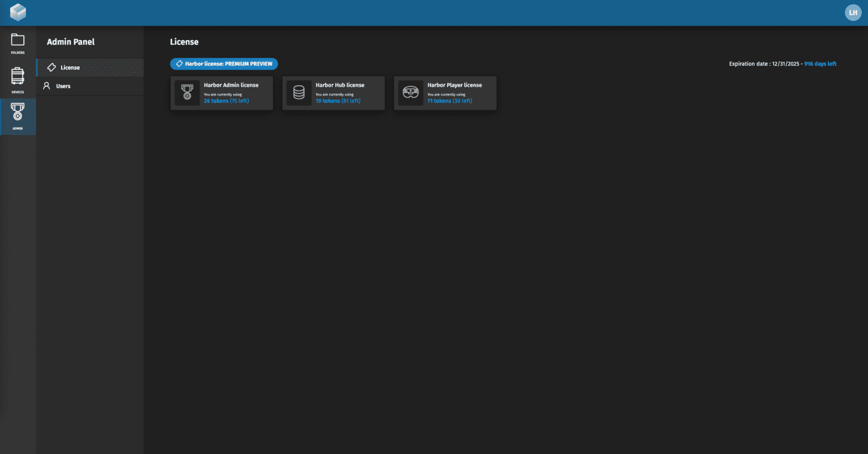Screen dimensions: 868x454
Task: Click the medal icon on Harbor Admin license card
Action: [x=186, y=93]
